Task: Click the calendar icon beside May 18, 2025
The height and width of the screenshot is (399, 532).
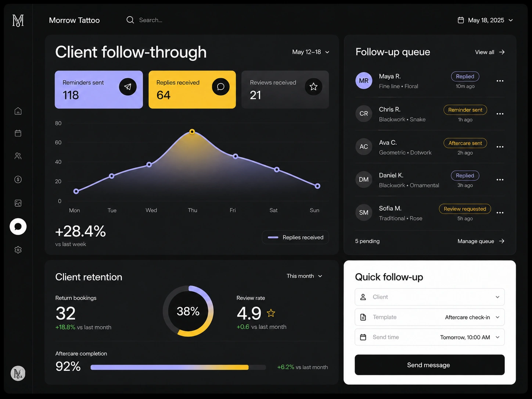Action: click(461, 20)
